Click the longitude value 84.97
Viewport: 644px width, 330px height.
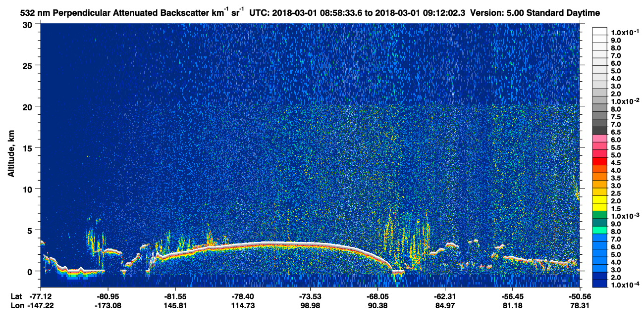444,305
